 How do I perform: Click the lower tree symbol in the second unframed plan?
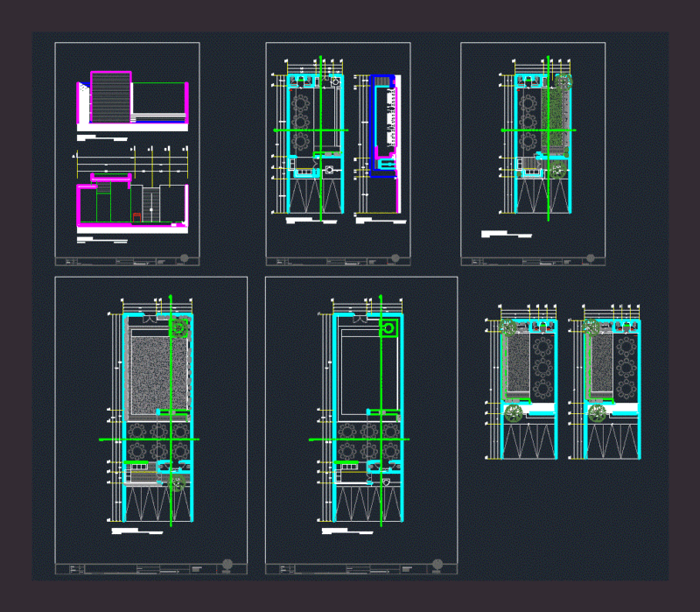click(597, 413)
